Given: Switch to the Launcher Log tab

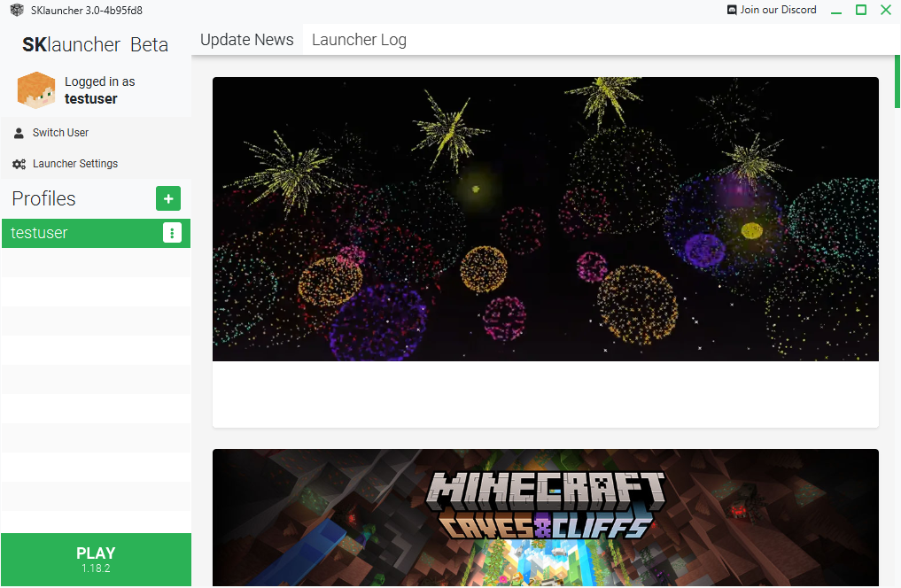Looking at the screenshot, I should click(x=359, y=40).
